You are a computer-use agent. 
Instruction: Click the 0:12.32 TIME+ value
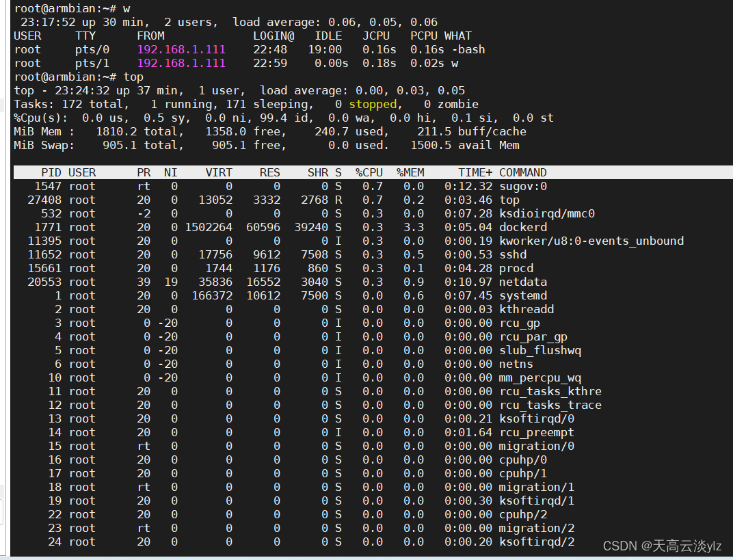click(468, 186)
